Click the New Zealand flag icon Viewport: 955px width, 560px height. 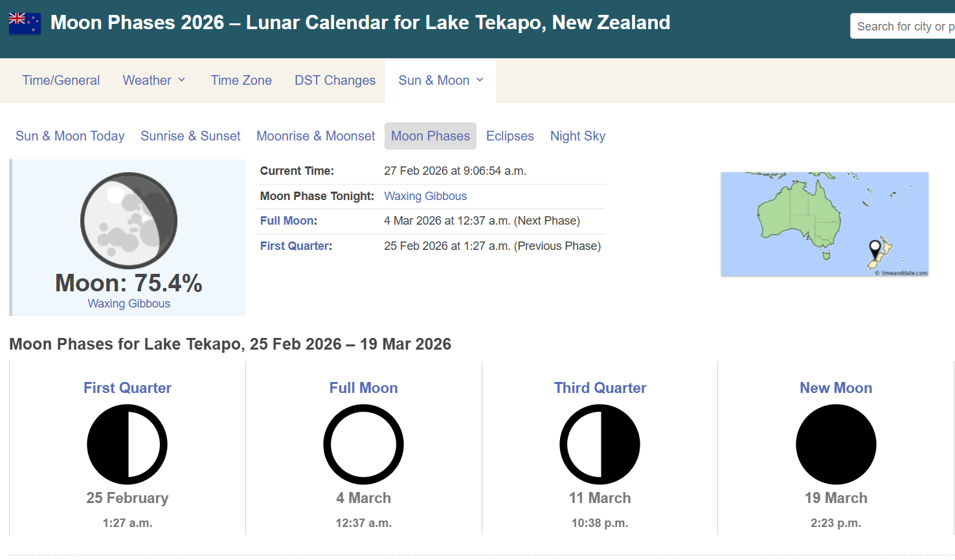pyautogui.click(x=25, y=23)
